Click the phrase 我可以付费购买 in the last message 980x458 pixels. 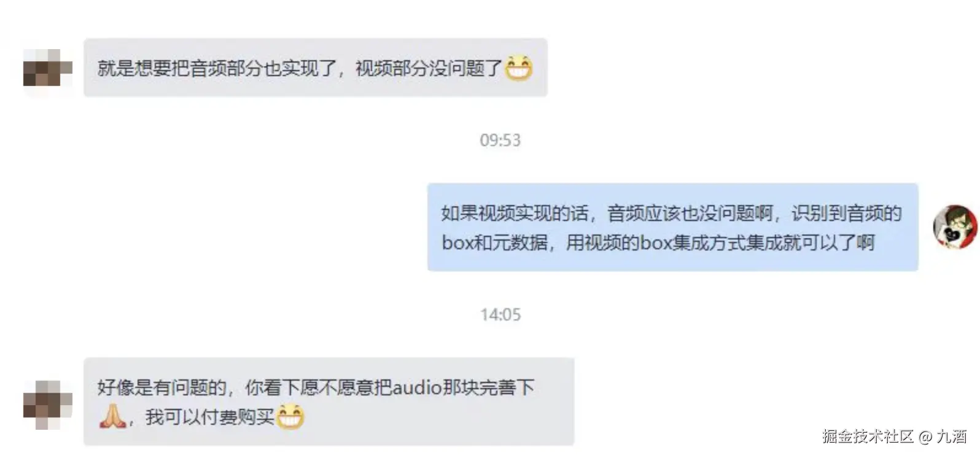[210, 417]
